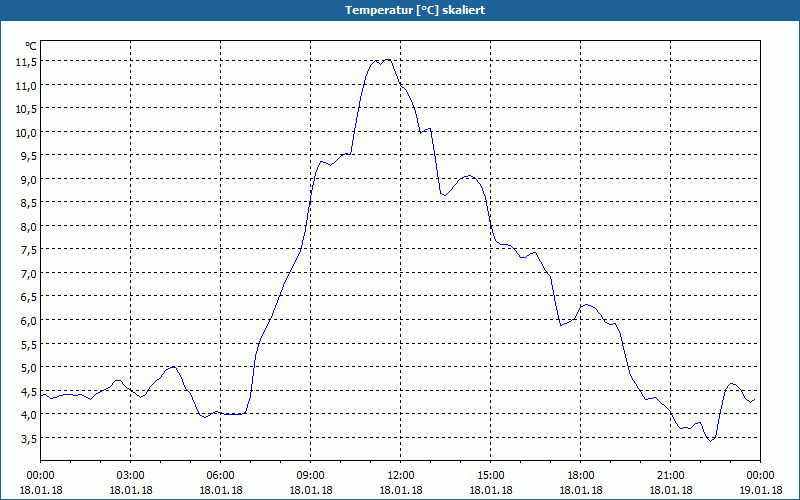Click the 6,0 y-axis label
The height and width of the screenshot is (500, 800).
click(x=29, y=321)
